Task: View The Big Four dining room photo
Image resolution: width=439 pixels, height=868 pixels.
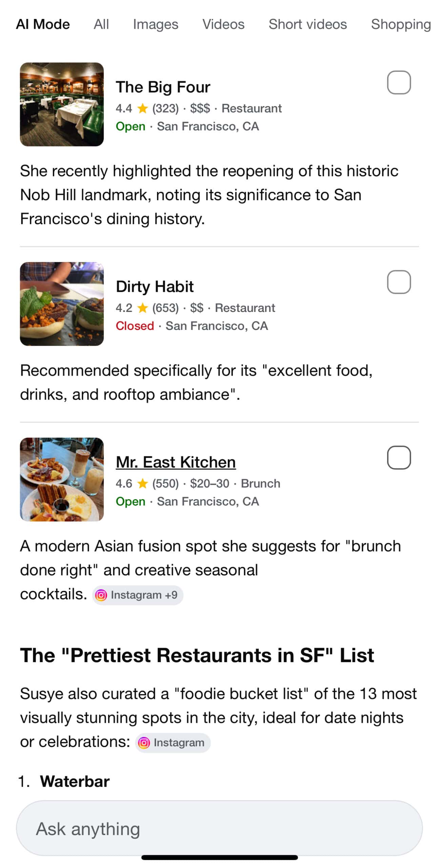Action: pyautogui.click(x=62, y=104)
